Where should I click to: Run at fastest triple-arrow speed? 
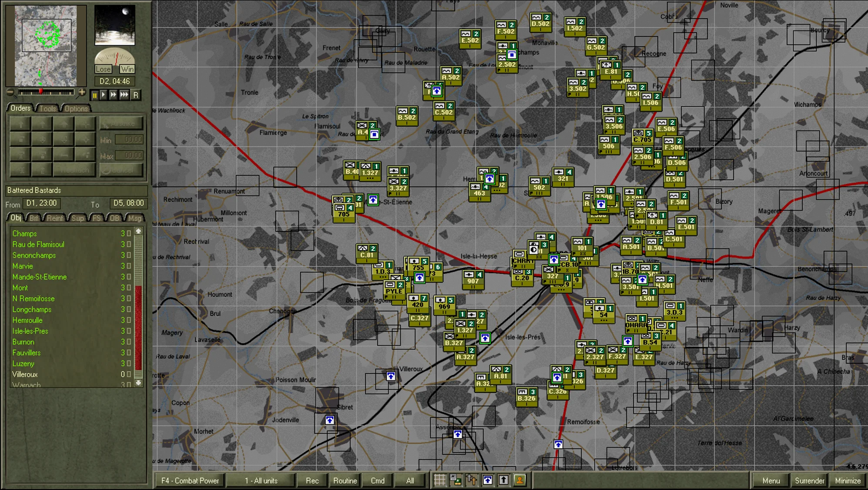124,95
